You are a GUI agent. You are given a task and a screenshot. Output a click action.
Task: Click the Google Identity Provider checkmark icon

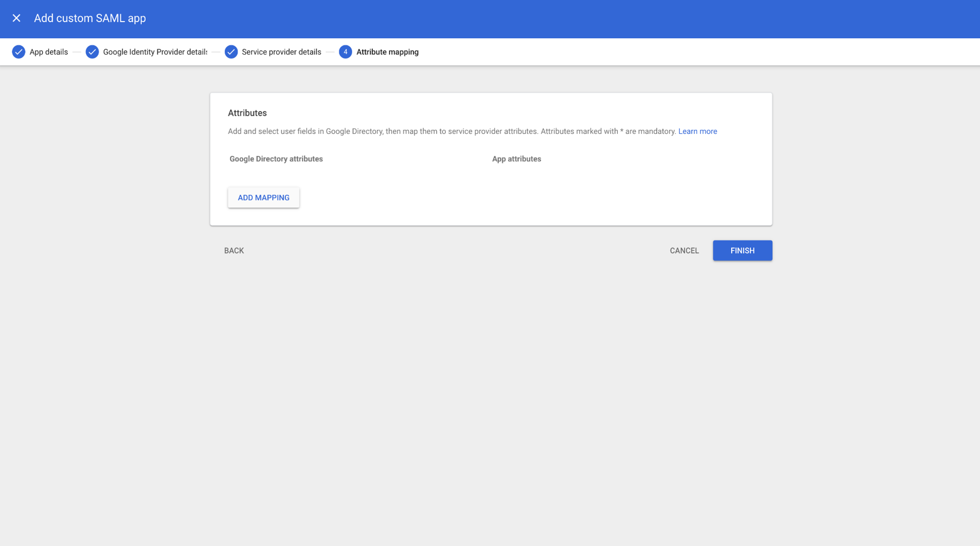[92, 52]
